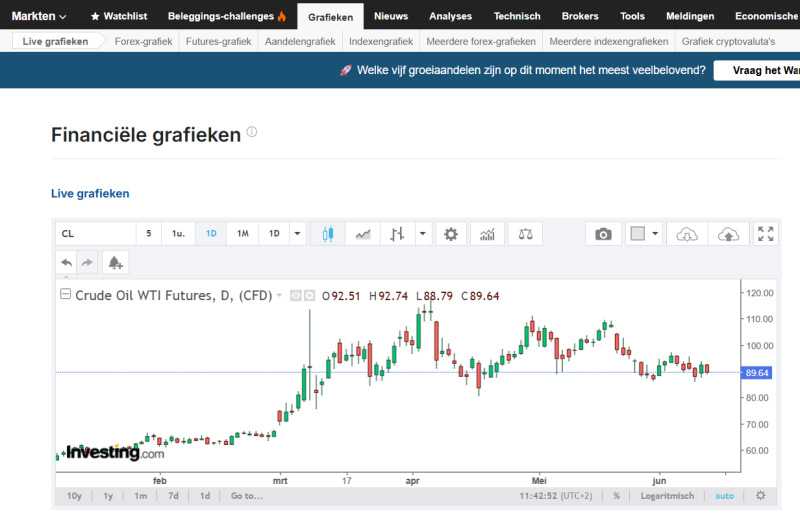
Task: Open the Tools menu
Action: (x=632, y=16)
